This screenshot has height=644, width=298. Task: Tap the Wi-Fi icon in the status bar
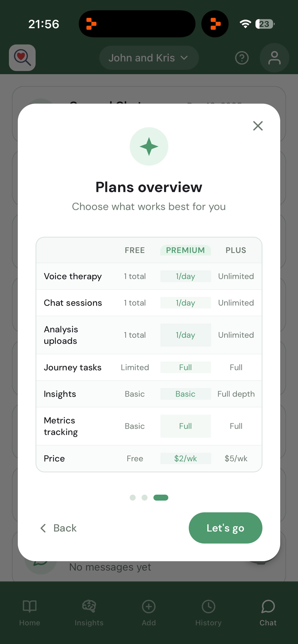245,24
